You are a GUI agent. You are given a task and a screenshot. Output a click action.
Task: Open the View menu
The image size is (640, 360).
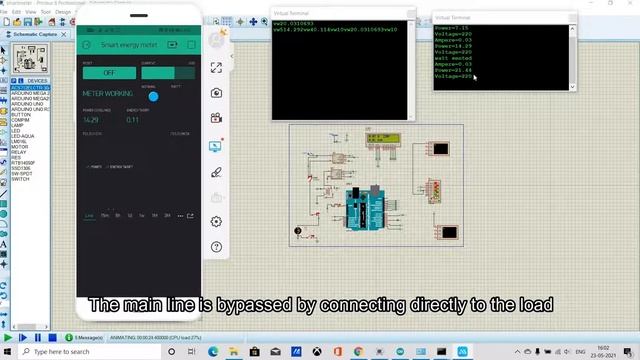(31, 12)
